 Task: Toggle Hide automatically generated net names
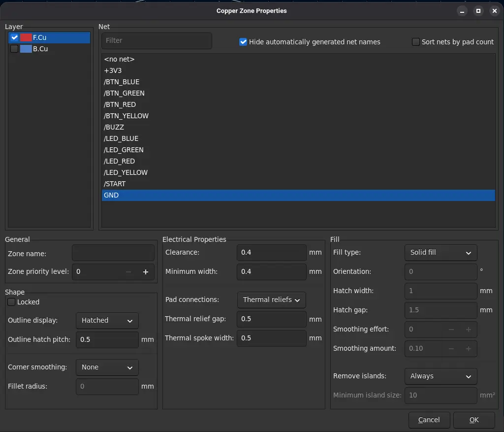click(x=243, y=42)
